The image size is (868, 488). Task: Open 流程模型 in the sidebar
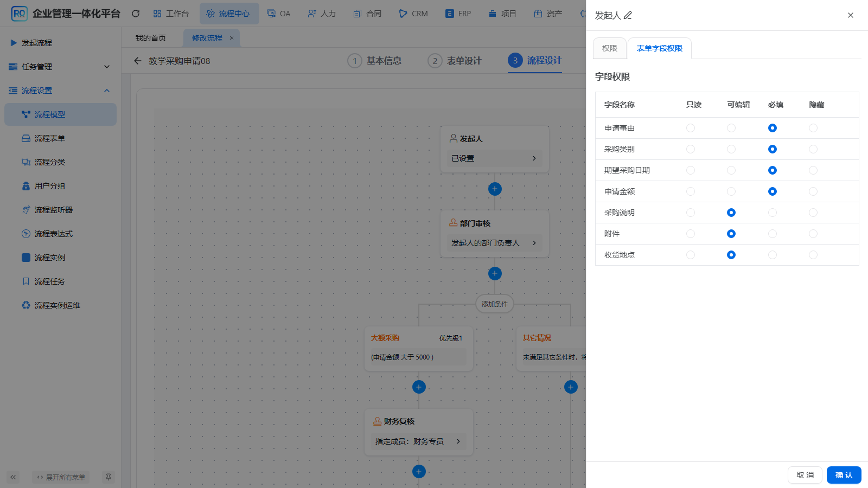(60, 114)
